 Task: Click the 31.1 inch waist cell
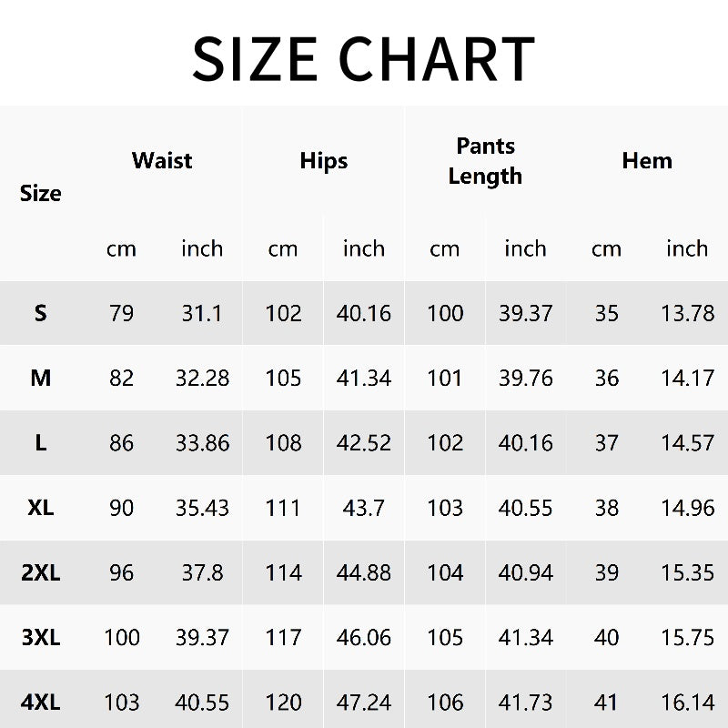pos(202,313)
